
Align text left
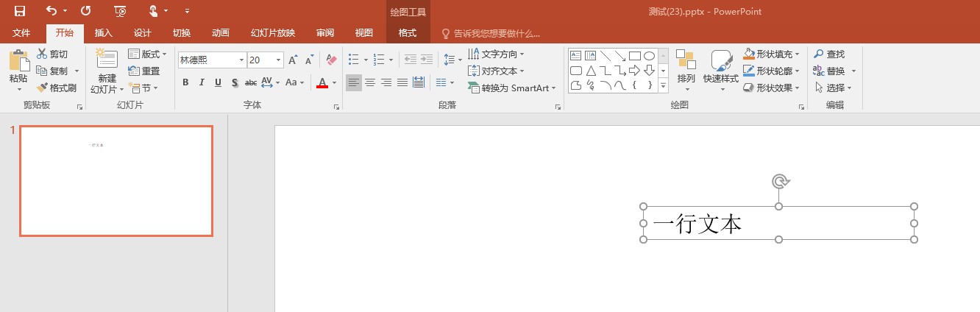click(x=354, y=82)
